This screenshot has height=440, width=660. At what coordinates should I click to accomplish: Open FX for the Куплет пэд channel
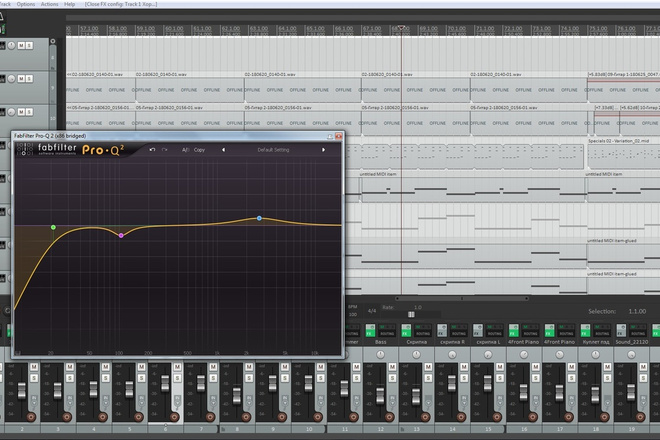[x=585, y=331]
